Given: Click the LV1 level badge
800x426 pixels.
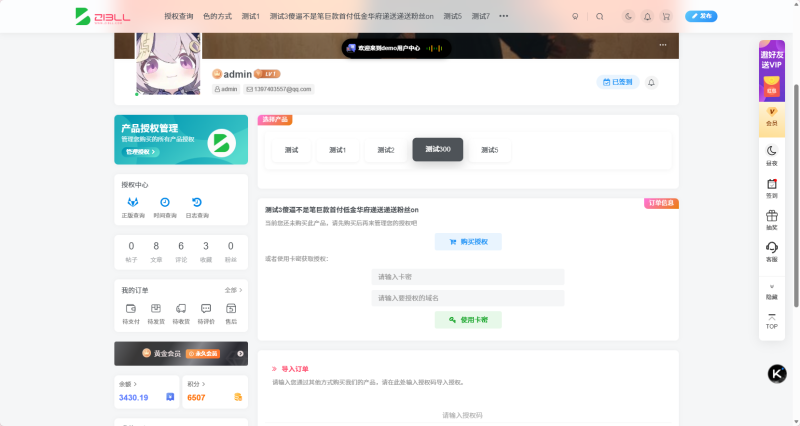Looking at the screenshot, I should tap(267, 74).
